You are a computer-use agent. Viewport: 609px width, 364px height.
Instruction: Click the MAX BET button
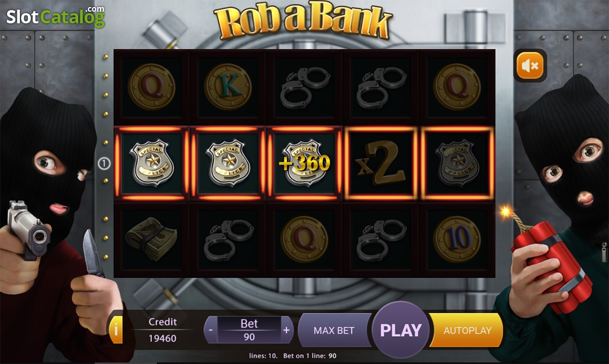(x=334, y=330)
